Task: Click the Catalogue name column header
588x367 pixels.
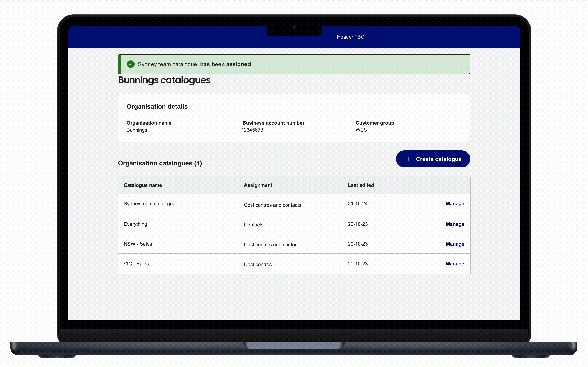Action: [x=143, y=185]
